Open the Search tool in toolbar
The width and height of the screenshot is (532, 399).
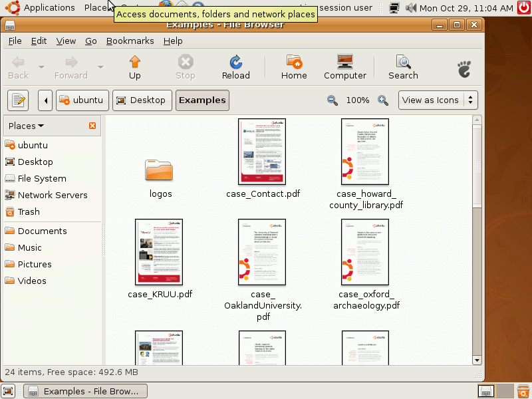click(403, 68)
